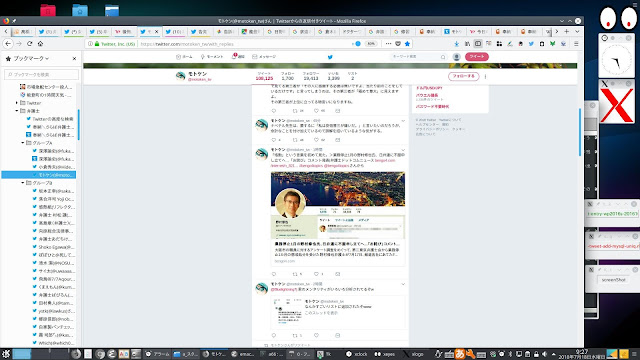Open the Shoko Egawa bookmark
640x360 pixels.
tap(53, 247)
